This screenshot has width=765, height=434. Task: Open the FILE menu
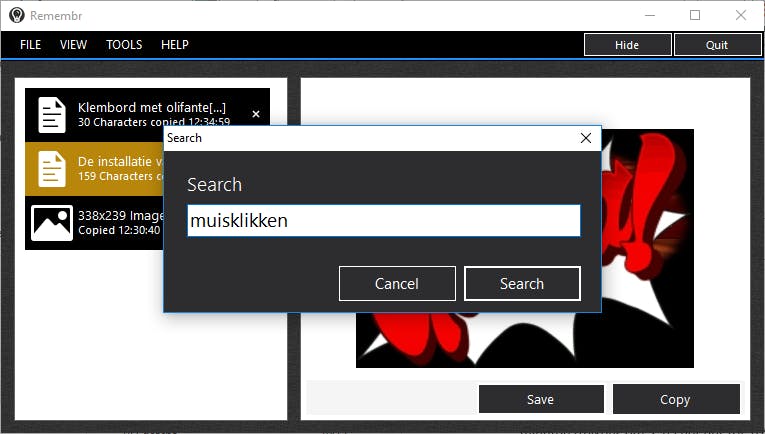point(31,45)
